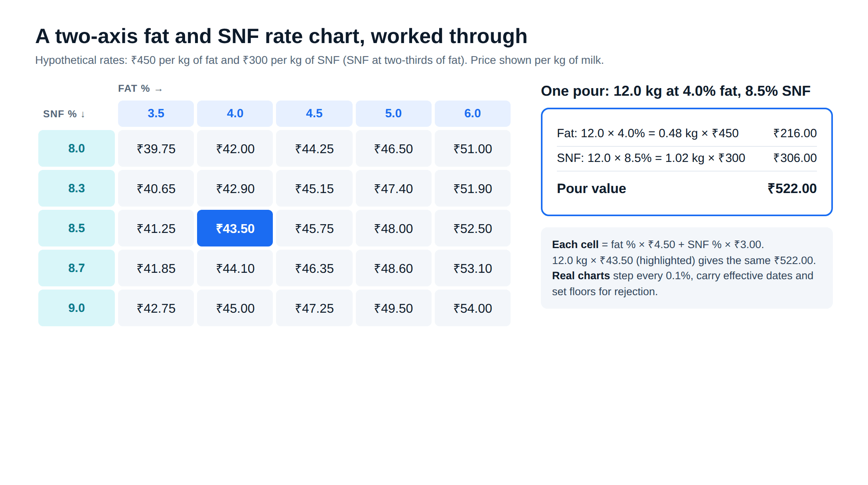Click the ₹41.25 cell
This screenshot has height=485, width=868.
coord(156,228)
